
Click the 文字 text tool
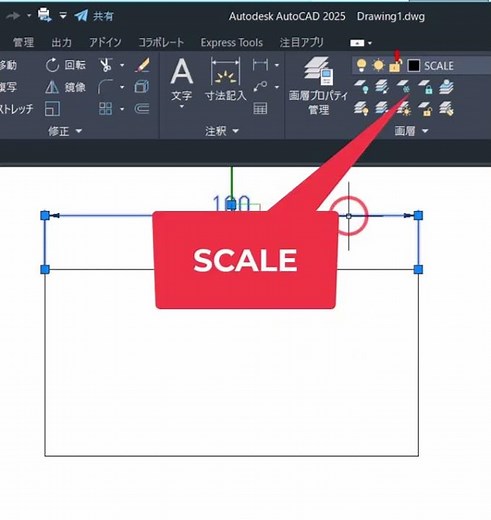point(182,79)
